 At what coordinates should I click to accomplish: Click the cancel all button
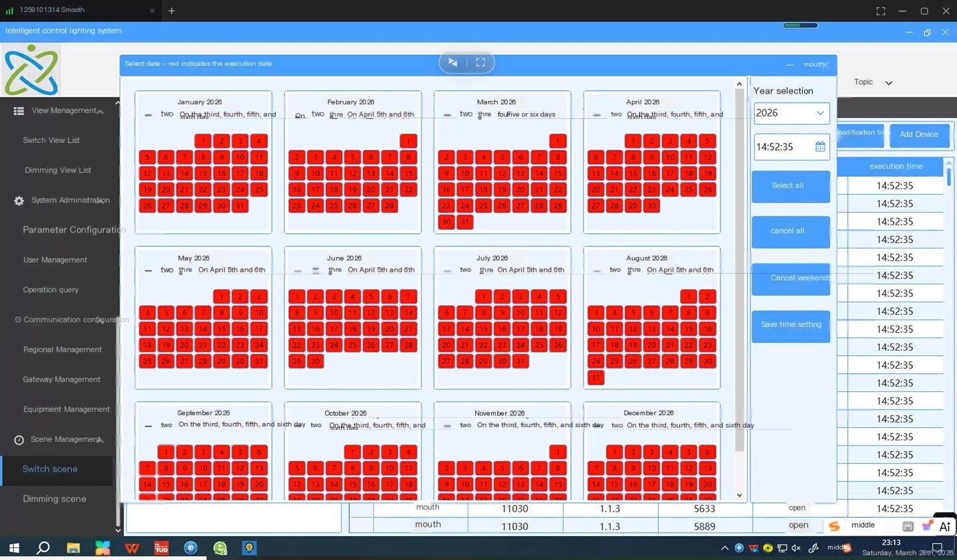click(791, 232)
